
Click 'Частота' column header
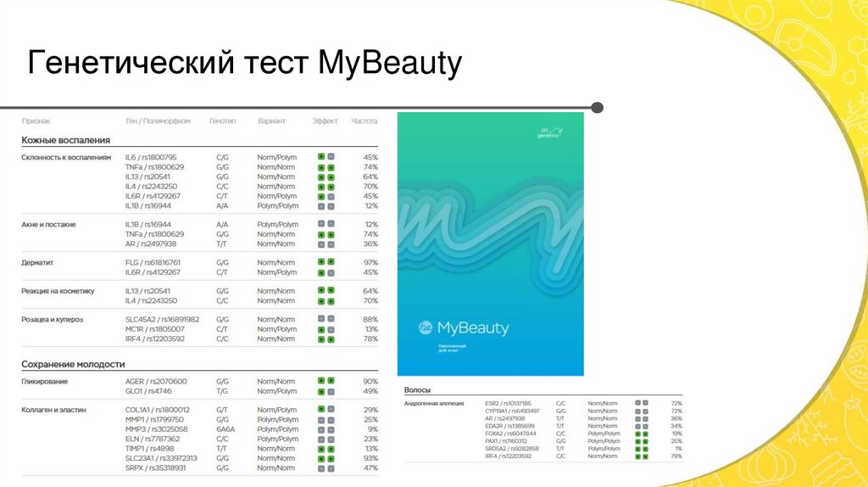click(364, 120)
